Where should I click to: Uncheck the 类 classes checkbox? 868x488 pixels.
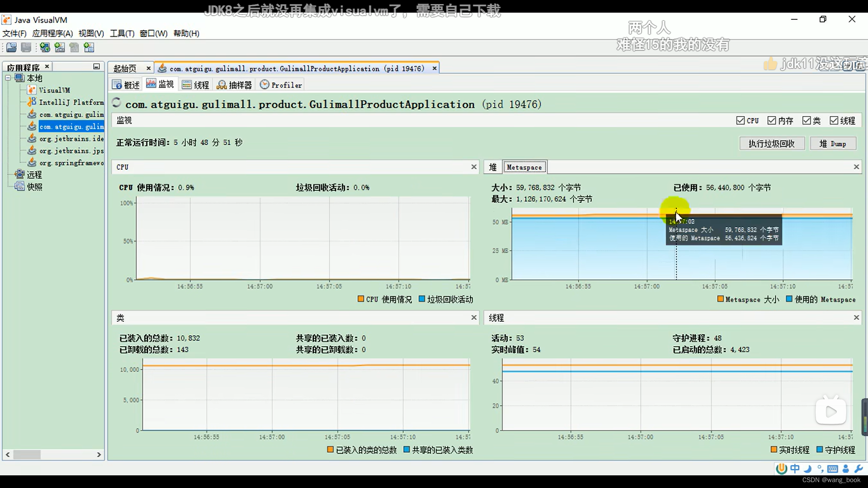807,121
